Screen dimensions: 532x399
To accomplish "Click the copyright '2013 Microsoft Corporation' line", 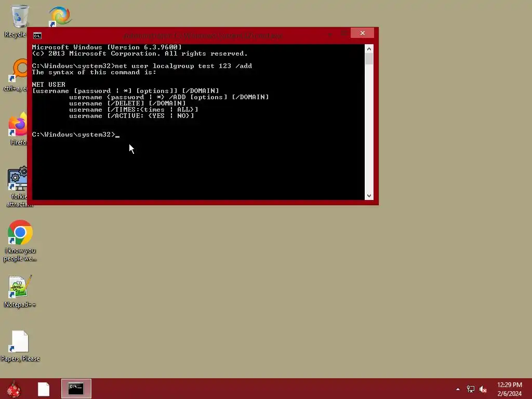I will (140, 54).
